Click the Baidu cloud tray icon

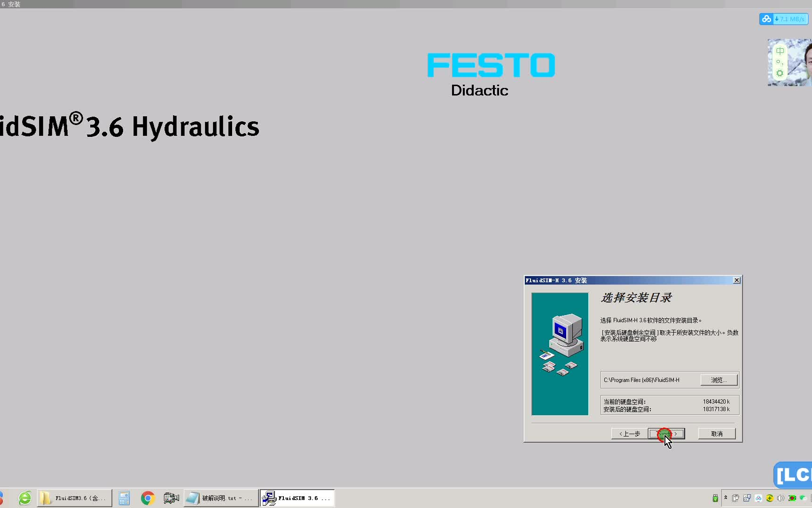(x=758, y=498)
